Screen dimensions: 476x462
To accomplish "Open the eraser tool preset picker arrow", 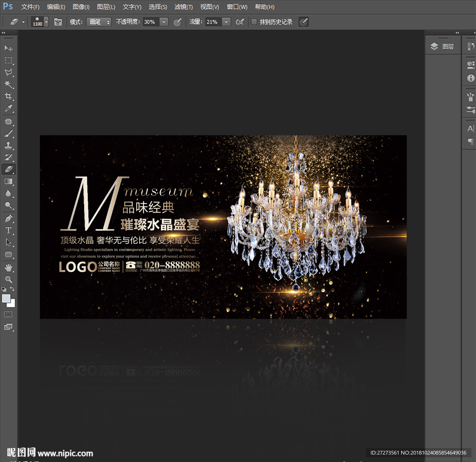I will tap(23, 22).
